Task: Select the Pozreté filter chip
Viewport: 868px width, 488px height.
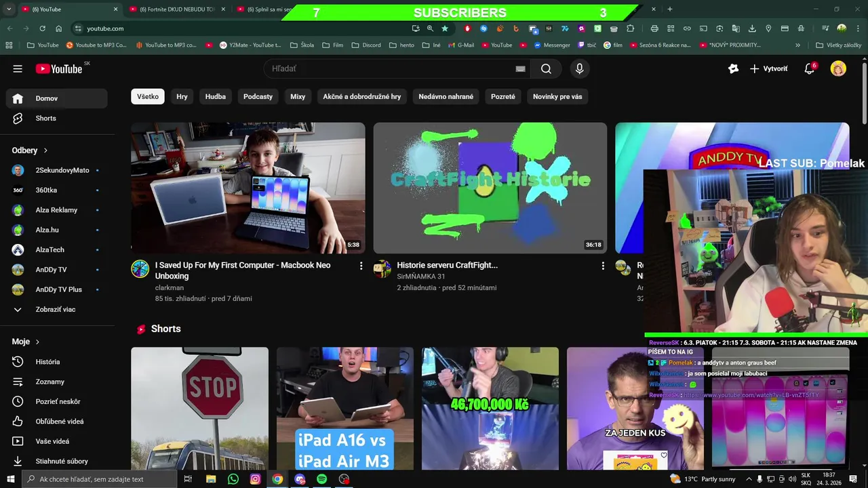Action: pos(503,96)
